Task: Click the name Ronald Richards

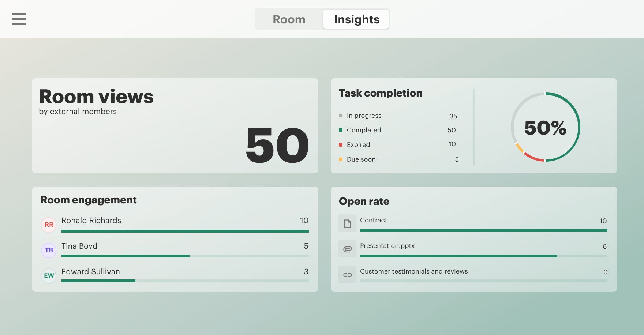Action: [91, 221]
